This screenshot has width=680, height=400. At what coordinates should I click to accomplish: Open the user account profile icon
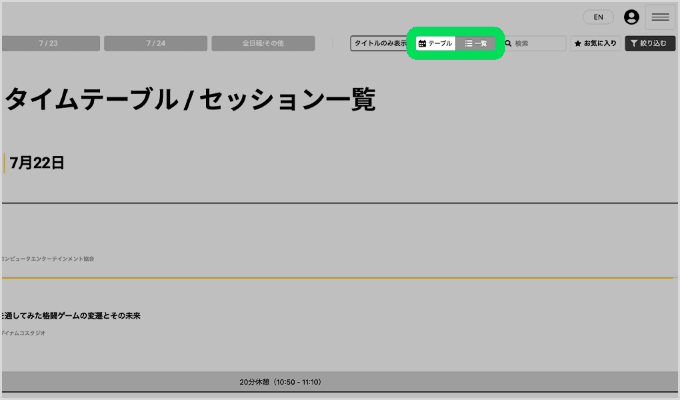pyautogui.click(x=631, y=17)
